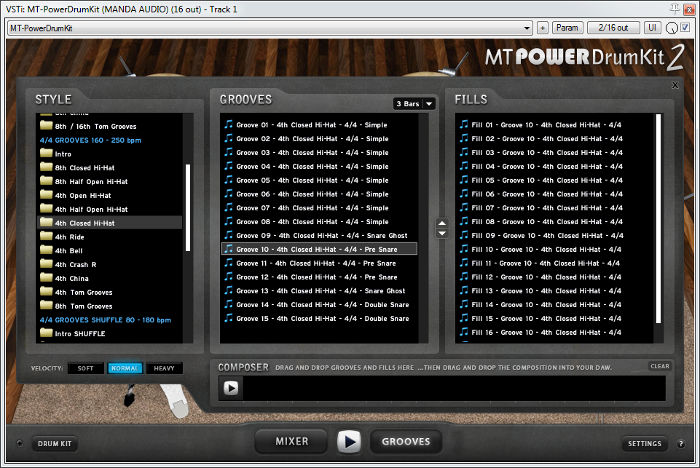Clear the composer with CLEAR button
Screen dimensions: 700x468
660,366
